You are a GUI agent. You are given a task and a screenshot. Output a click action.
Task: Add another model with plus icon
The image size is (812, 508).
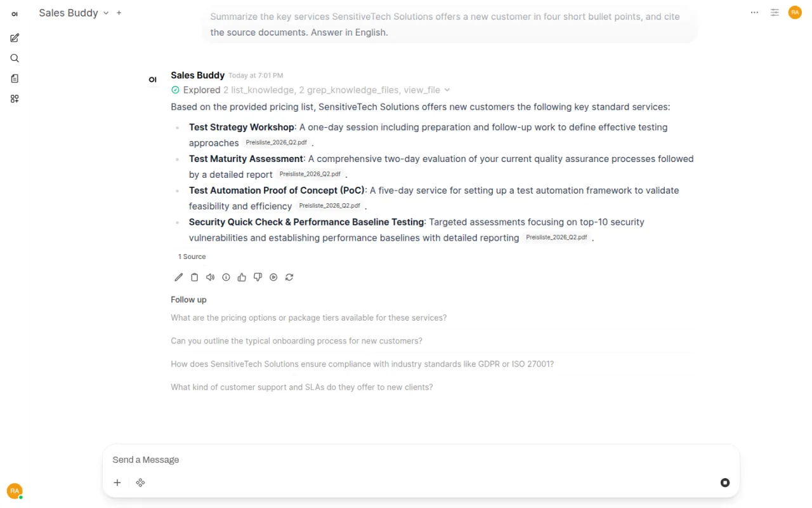tap(119, 13)
